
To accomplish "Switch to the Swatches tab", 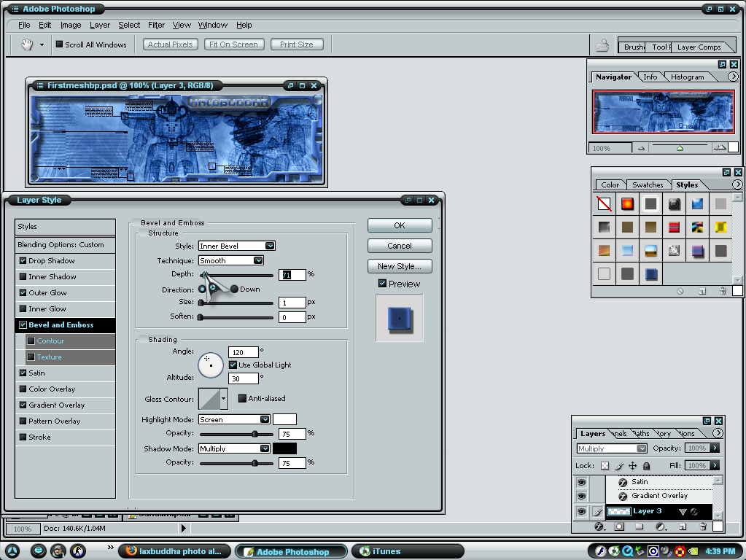I will tap(648, 185).
